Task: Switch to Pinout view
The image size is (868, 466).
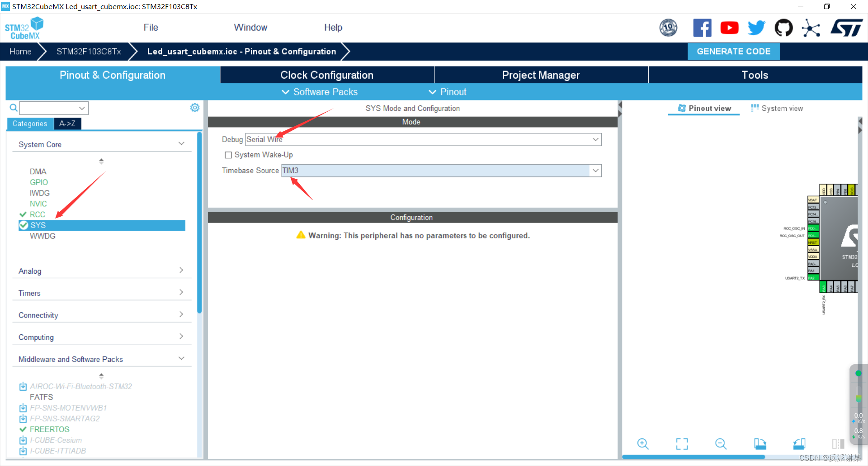Action: (704, 109)
